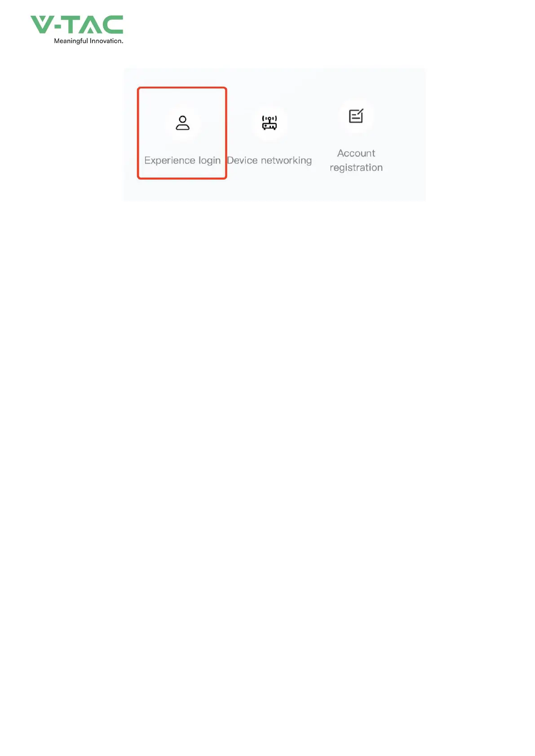Screen dimensions: 535x756
Task: Choose the "Device networking" label
Action: click(x=270, y=161)
